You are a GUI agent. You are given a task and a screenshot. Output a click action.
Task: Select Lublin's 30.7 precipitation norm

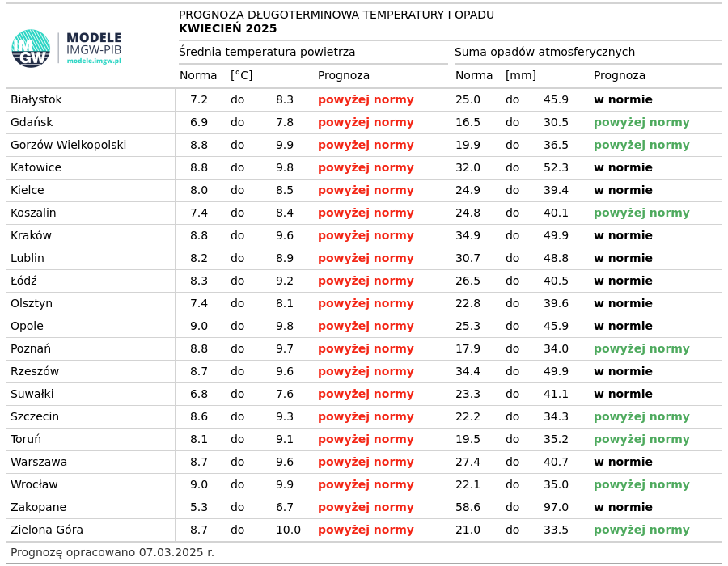[x=468, y=258]
